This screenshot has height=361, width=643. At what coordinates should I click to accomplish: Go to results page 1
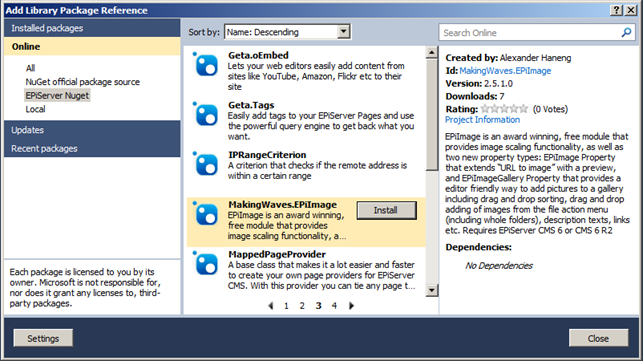(x=286, y=306)
